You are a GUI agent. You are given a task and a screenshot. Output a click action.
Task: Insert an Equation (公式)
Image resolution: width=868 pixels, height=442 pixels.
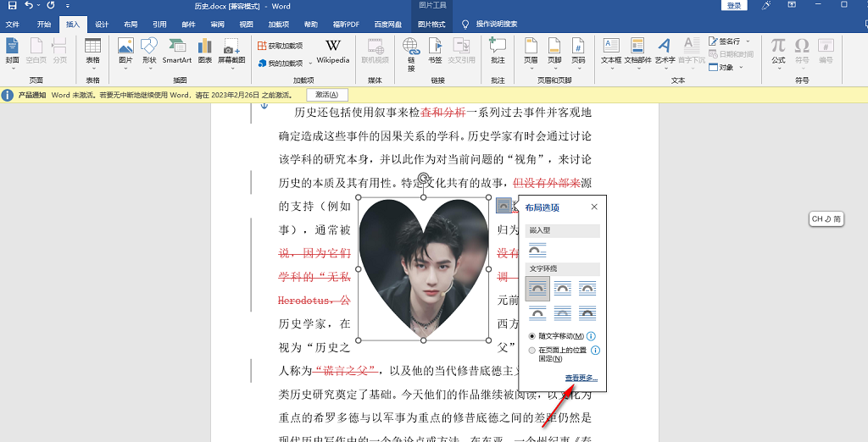778,51
